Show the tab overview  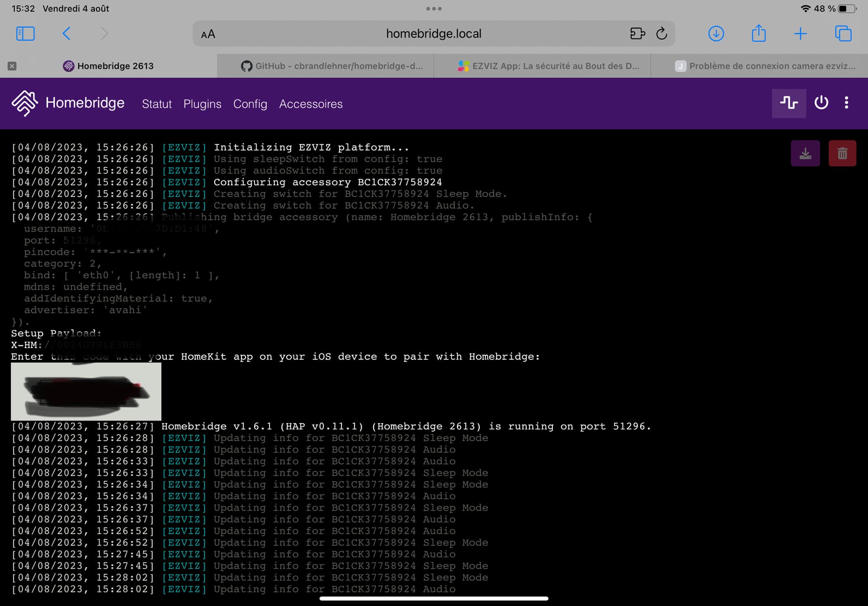(843, 33)
